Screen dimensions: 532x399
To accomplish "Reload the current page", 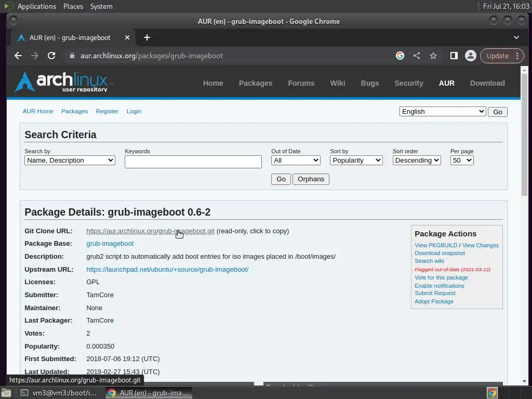I will [x=51, y=56].
